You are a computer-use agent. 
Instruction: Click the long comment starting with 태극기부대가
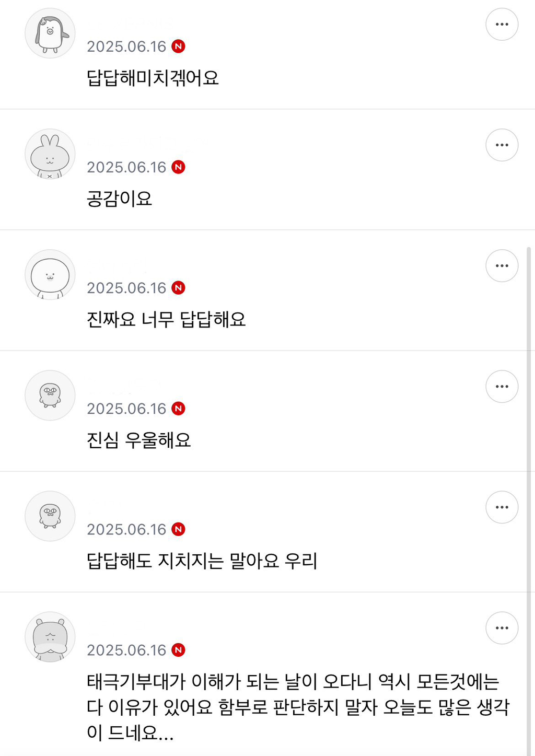pos(297,707)
